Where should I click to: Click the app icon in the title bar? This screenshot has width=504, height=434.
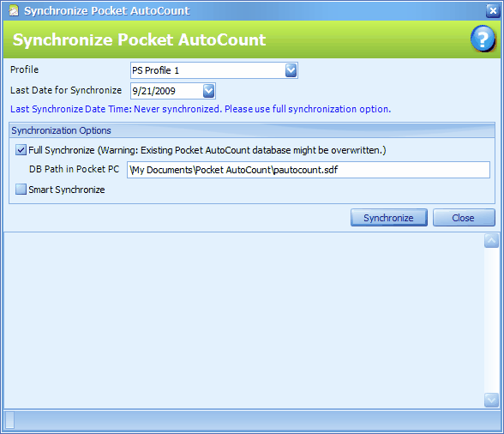pyautogui.click(x=14, y=11)
